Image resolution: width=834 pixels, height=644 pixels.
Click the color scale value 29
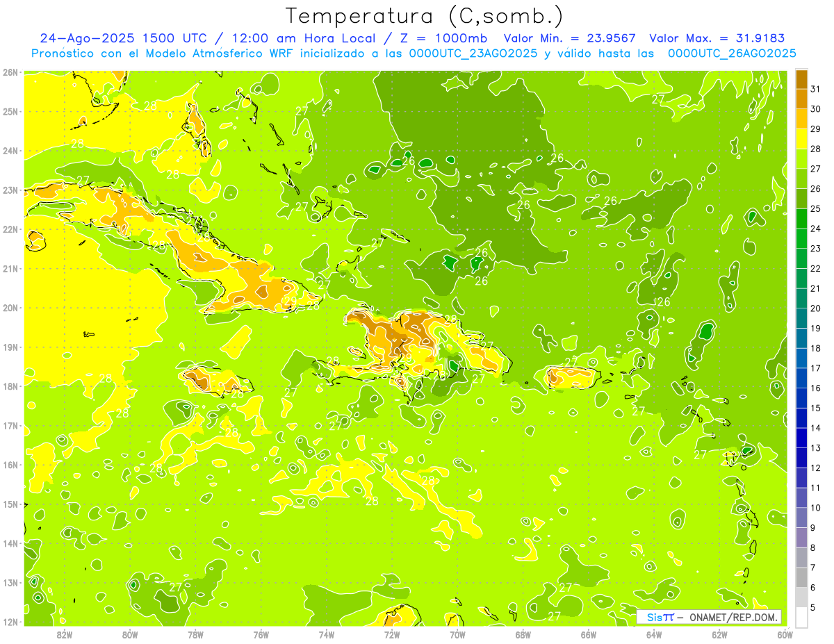815,129
